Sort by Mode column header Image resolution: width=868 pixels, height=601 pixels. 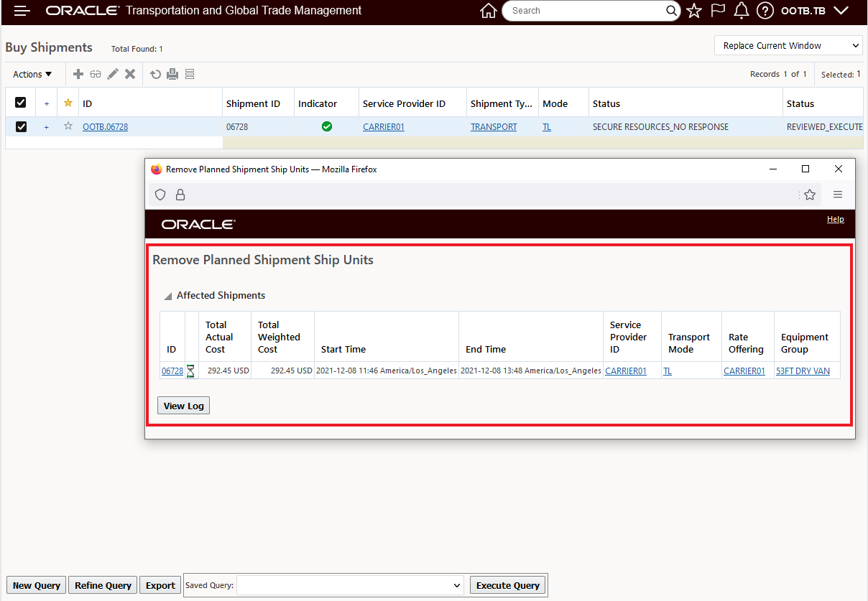555,103
